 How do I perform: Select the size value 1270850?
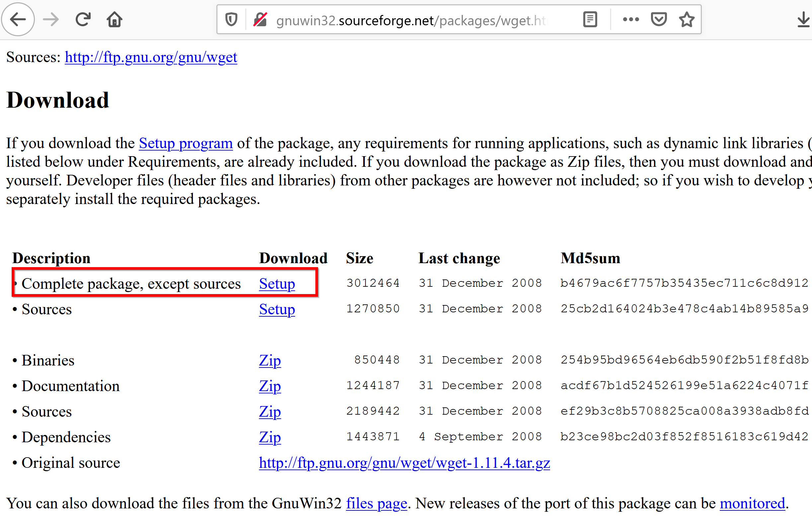tap(373, 309)
